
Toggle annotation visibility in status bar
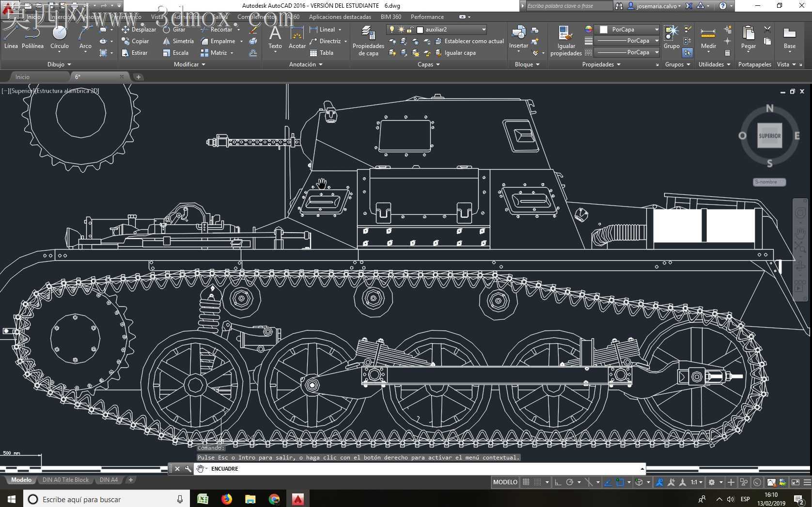click(x=659, y=482)
